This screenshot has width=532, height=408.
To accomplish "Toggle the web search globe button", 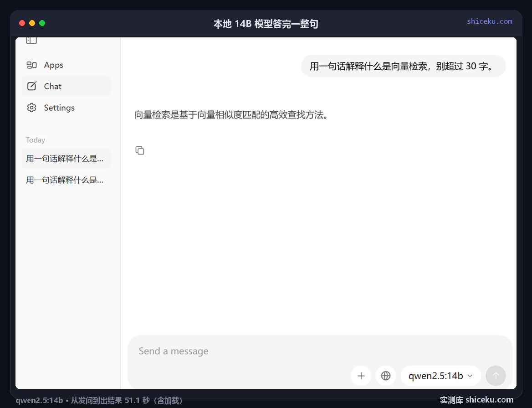I will click(x=386, y=376).
